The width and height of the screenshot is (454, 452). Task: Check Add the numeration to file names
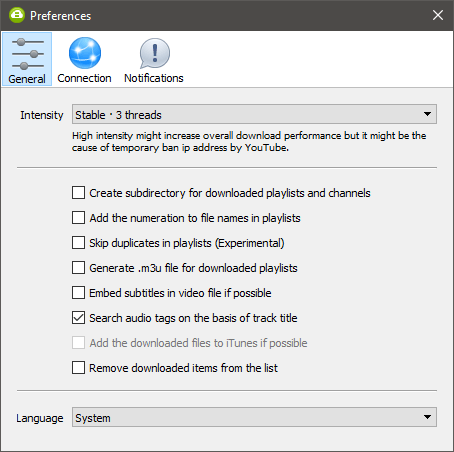79,218
